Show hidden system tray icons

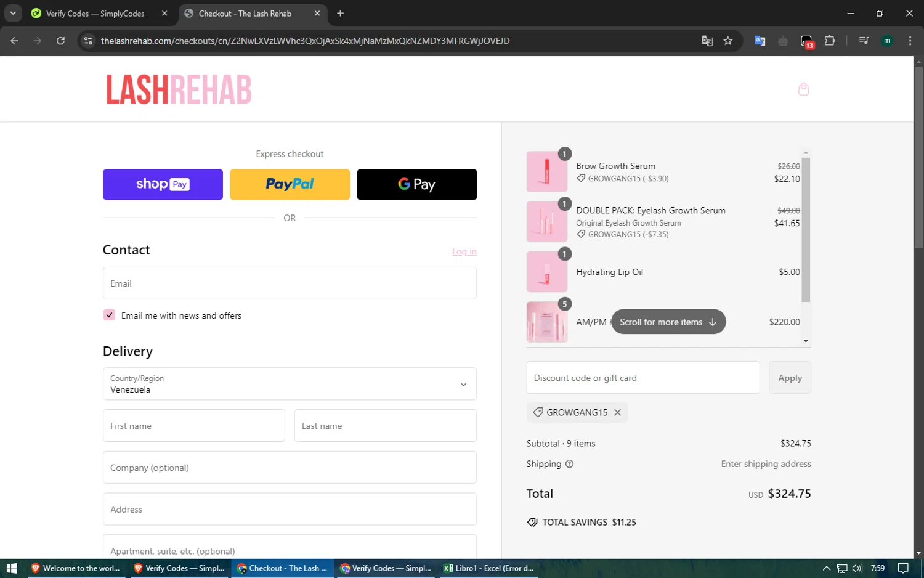[827, 568]
